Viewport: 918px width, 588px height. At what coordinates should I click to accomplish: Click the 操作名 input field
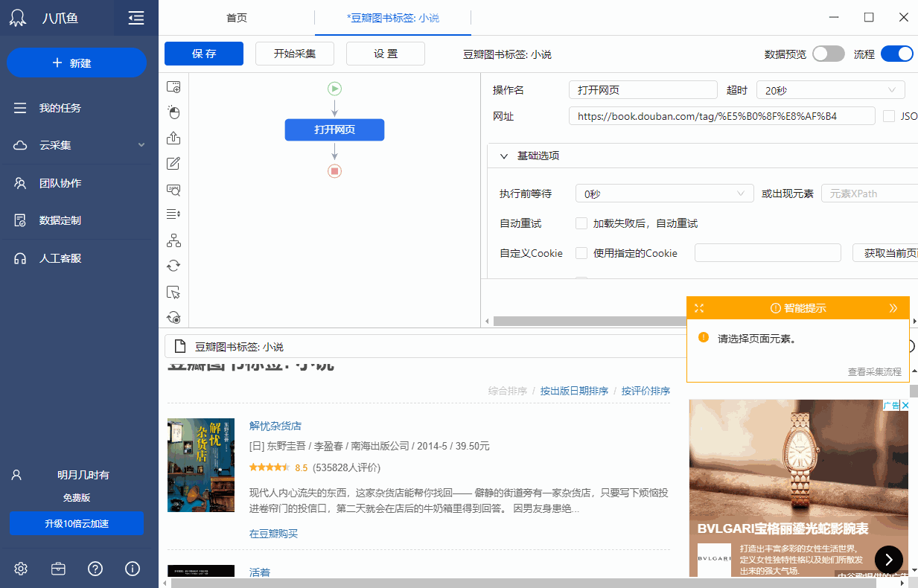click(643, 90)
